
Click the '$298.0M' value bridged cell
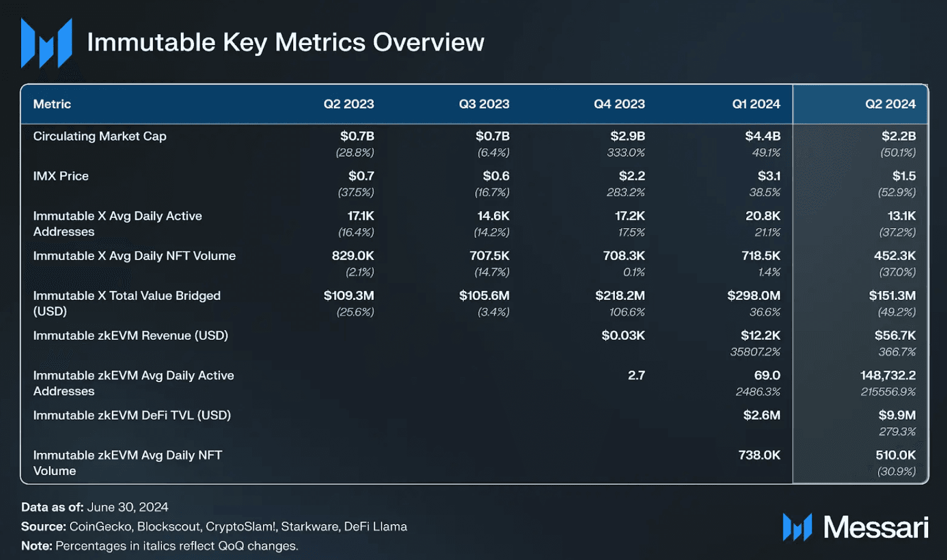coord(754,295)
